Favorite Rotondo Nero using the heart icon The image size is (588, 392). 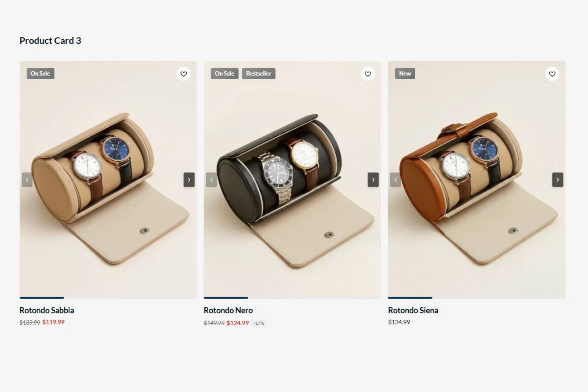click(x=368, y=74)
